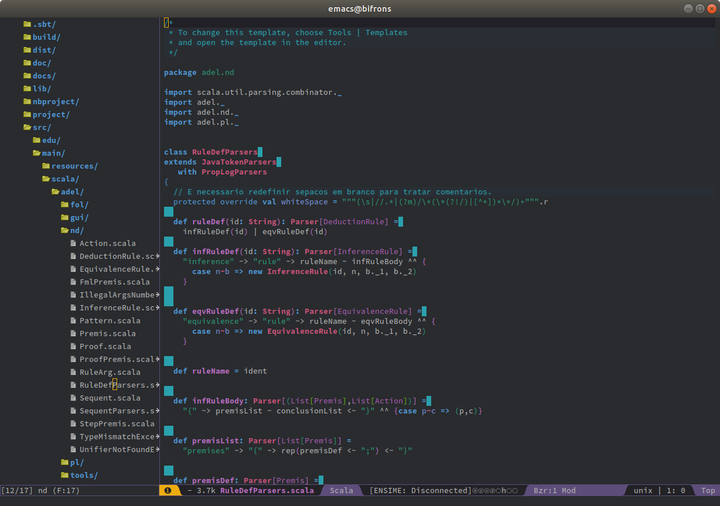Click the nbproject folder icon
720x506 pixels.
[x=27, y=101]
